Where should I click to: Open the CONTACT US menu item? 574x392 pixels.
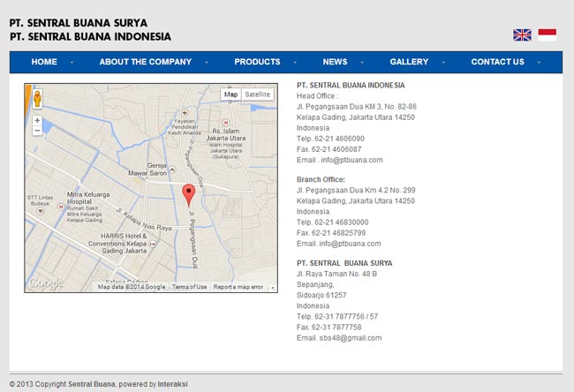tap(497, 62)
